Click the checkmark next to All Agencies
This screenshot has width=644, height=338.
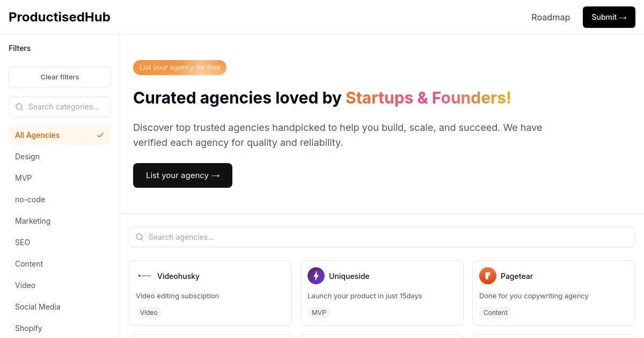pyautogui.click(x=100, y=135)
